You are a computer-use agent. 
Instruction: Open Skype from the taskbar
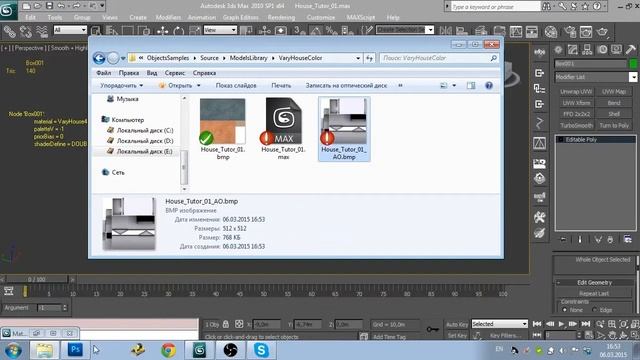(x=261, y=350)
